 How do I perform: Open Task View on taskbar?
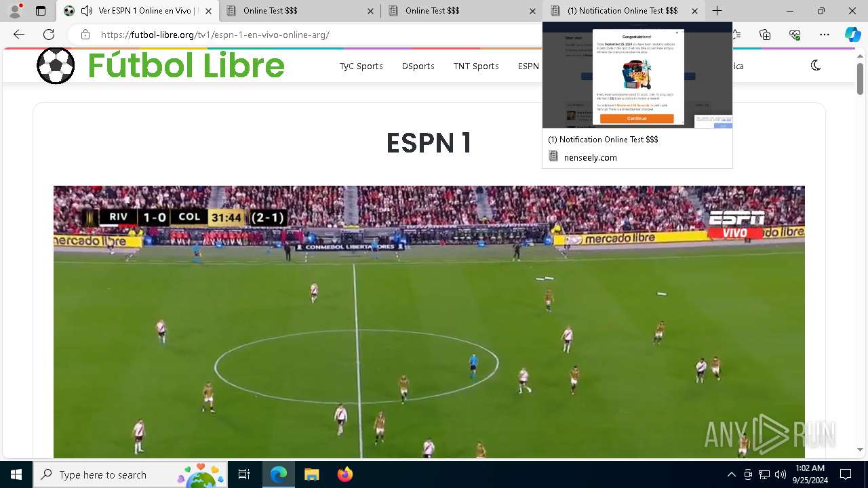tap(244, 474)
